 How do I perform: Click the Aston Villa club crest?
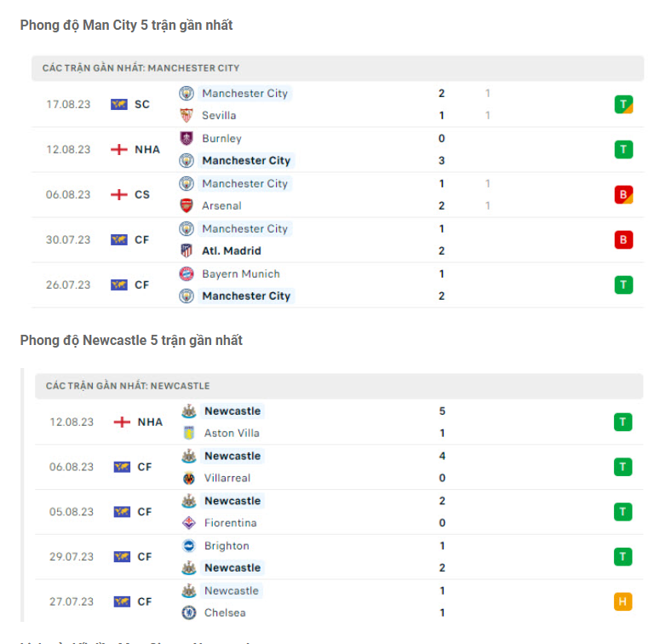pos(189,434)
